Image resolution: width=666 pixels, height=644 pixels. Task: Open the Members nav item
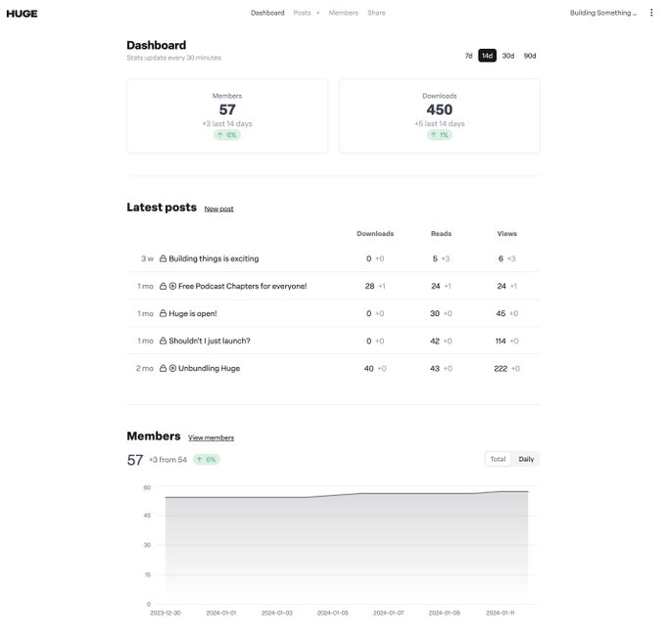[343, 13]
